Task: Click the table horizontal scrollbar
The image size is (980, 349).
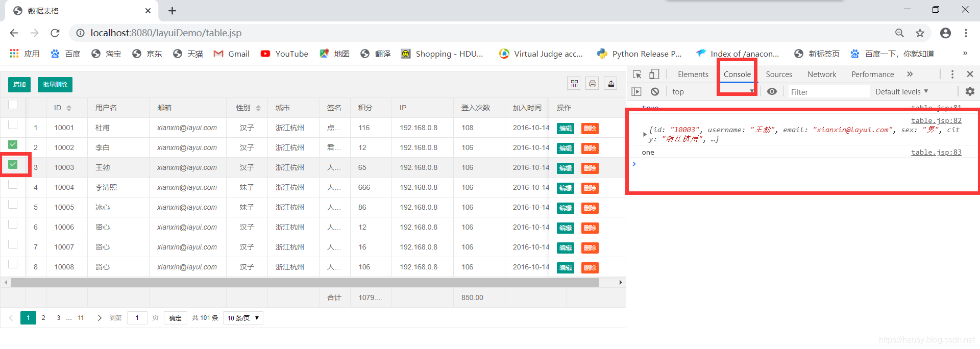Action: coord(305,283)
